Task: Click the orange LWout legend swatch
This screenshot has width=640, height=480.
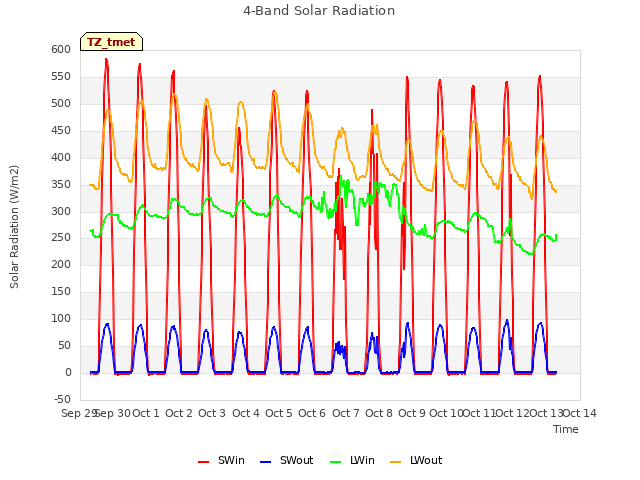Action: 396,461
